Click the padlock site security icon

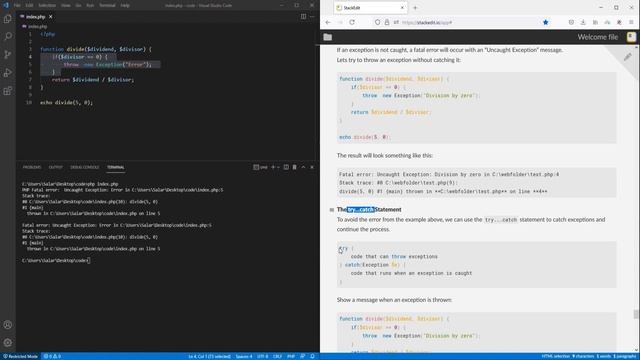pos(387,22)
